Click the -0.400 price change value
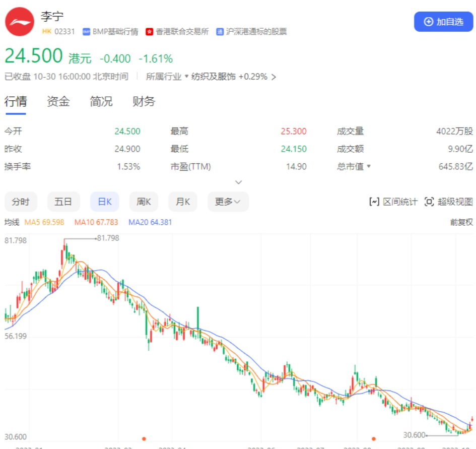 pos(115,58)
